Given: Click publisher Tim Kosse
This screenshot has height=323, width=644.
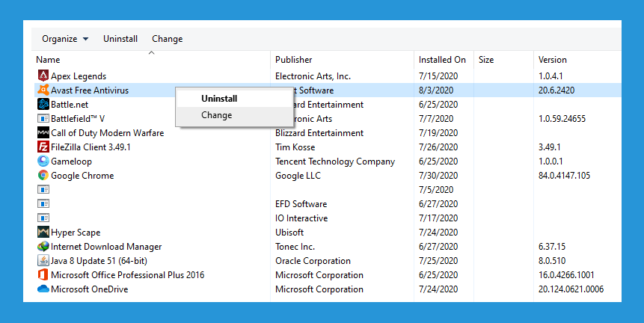Looking at the screenshot, I should [295, 147].
